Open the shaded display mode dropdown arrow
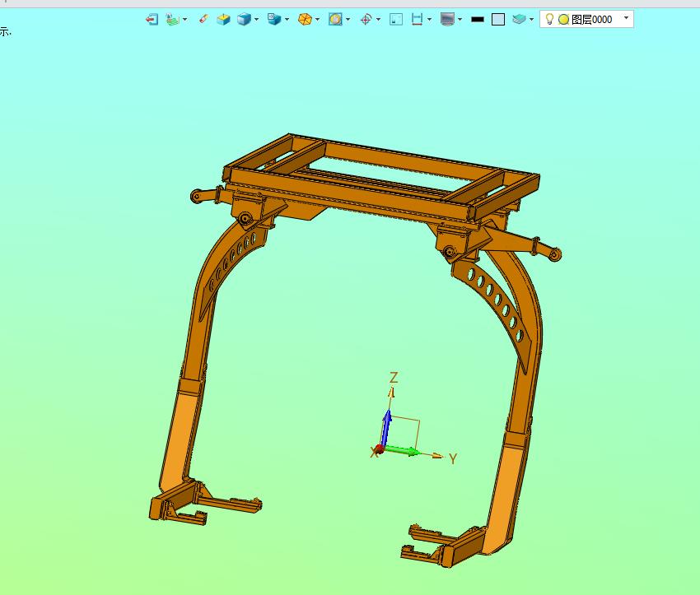The height and width of the screenshot is (595, 700). click(x=317, y=20)
